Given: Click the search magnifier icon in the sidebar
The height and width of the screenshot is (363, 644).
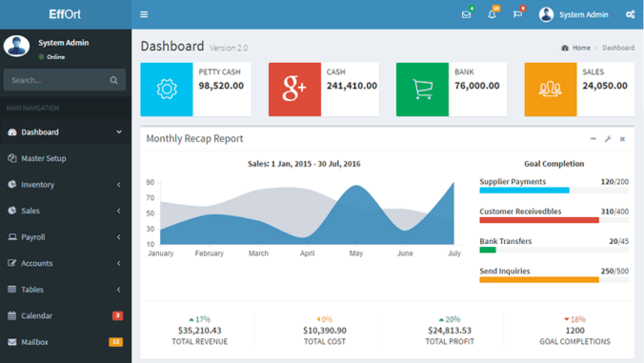Looking at the screenshot, I should (x=113, y=80).
